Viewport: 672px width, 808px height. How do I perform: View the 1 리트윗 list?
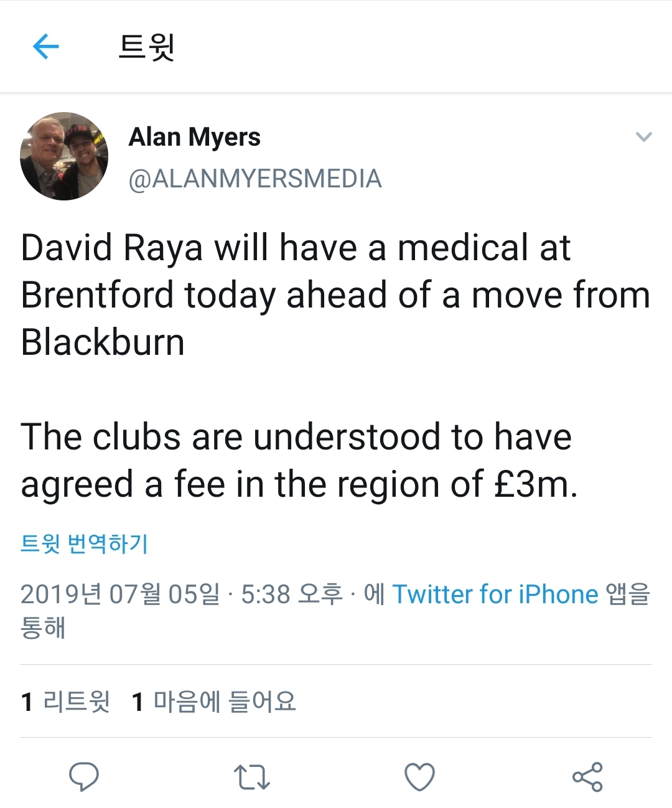pos(65,702)
